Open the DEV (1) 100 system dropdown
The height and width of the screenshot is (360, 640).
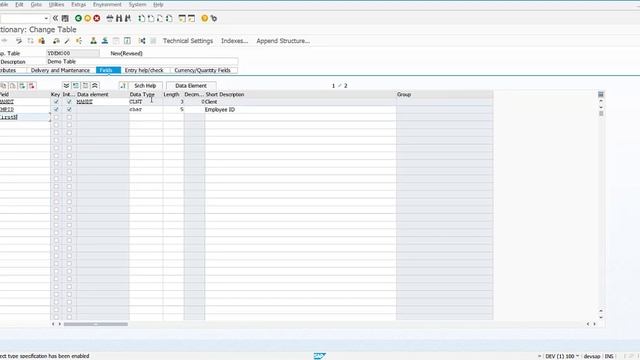coord(577,356)
